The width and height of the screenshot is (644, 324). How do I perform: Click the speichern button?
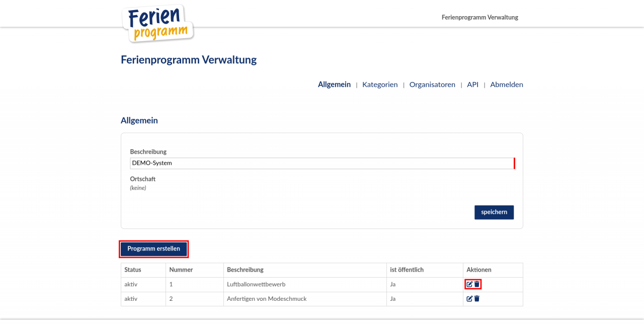(494, 212)
